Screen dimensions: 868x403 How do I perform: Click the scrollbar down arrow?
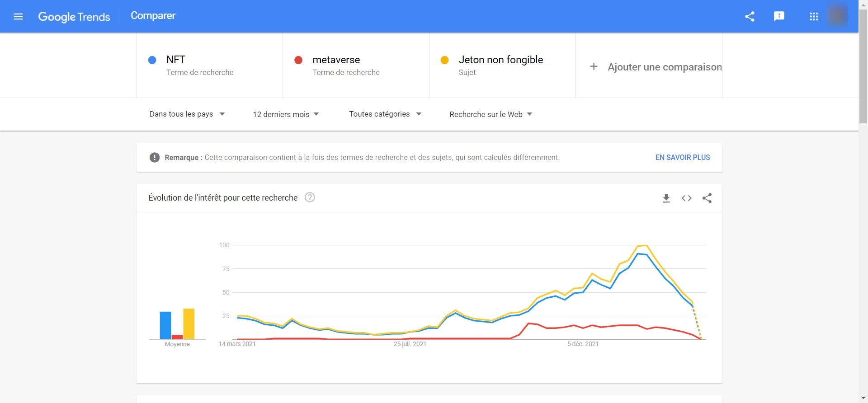863,398
